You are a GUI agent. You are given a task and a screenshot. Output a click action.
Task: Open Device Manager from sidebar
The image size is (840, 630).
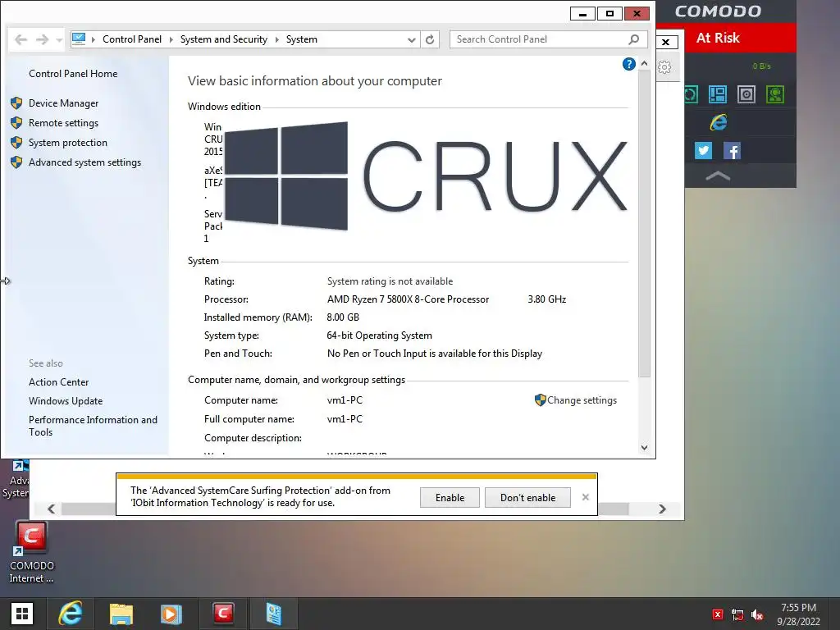click(63, 103)
